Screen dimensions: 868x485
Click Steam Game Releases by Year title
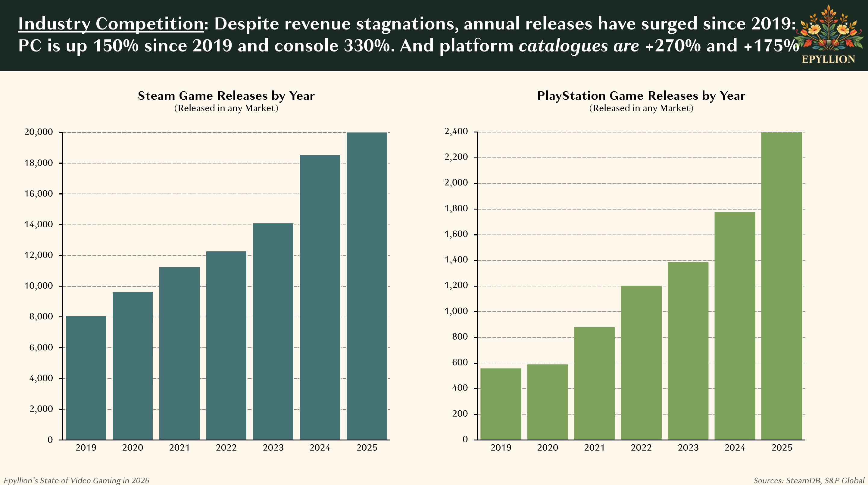click(x=226, y=96)
